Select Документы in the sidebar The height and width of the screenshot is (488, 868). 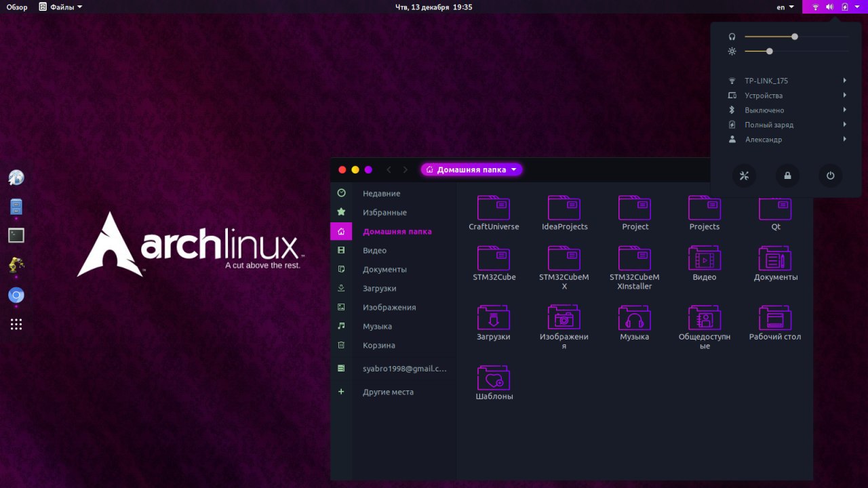pos(393,270)
